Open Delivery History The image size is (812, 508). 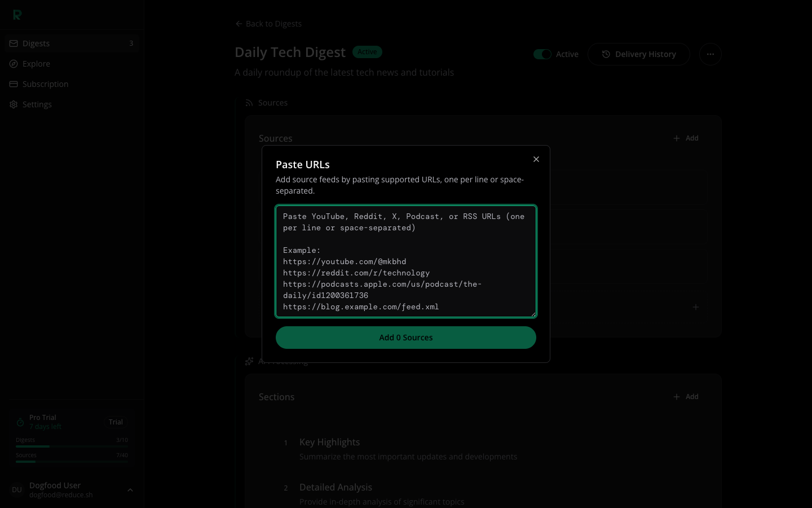(x=638, y=54)
